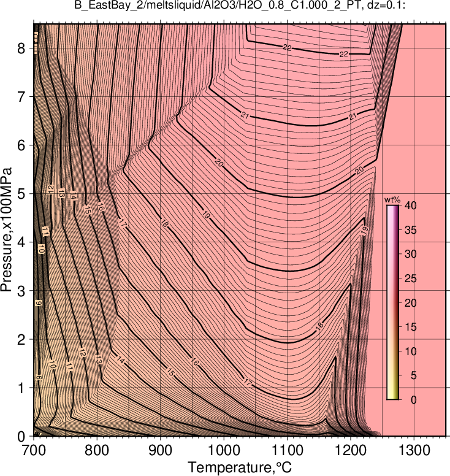
Task: Click the colorbar tick label '10'
Action: pyautogui.click(x=411, y=351)
